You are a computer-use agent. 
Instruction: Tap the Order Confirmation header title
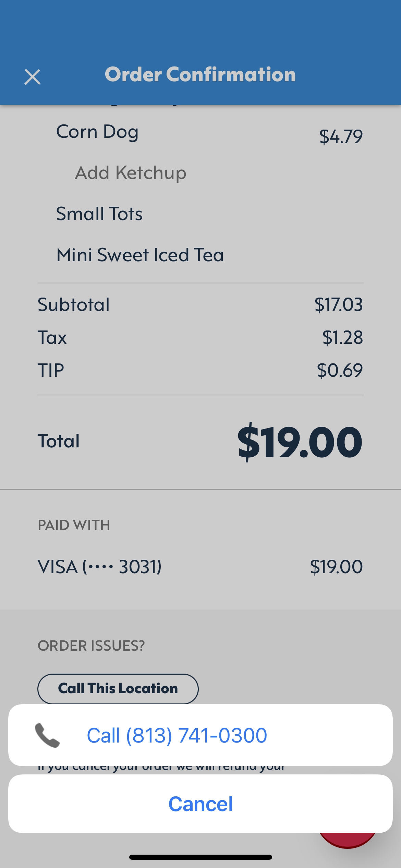(200, 74)
